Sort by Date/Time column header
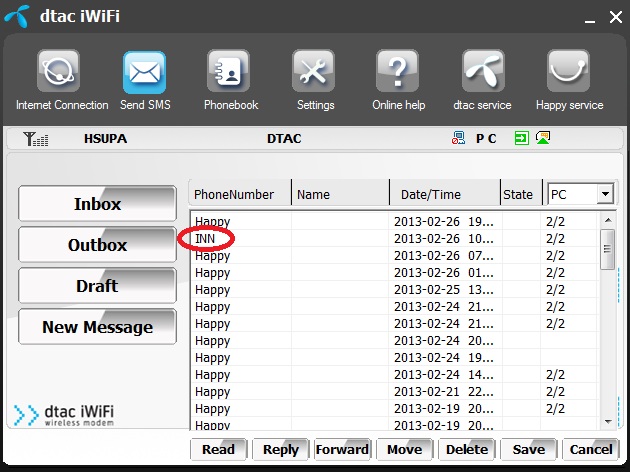Viewport: 630px width, 472px height. tap(445, 194)
